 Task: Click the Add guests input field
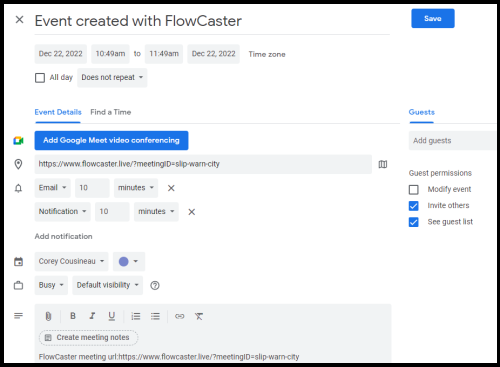453,141
